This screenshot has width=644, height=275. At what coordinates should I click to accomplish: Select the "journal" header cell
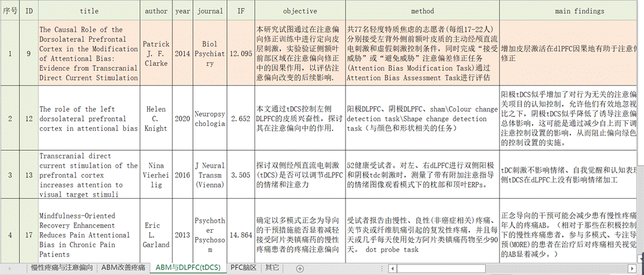210,11
